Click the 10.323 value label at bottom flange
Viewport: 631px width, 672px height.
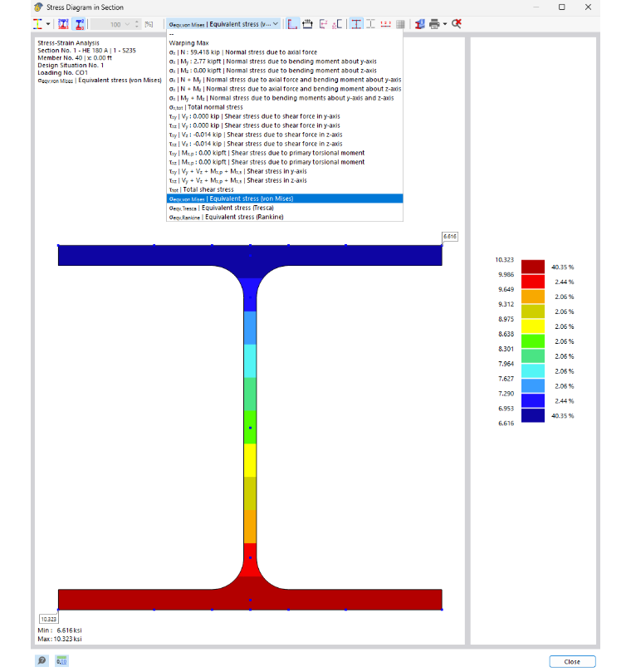[x=49, y=619]
